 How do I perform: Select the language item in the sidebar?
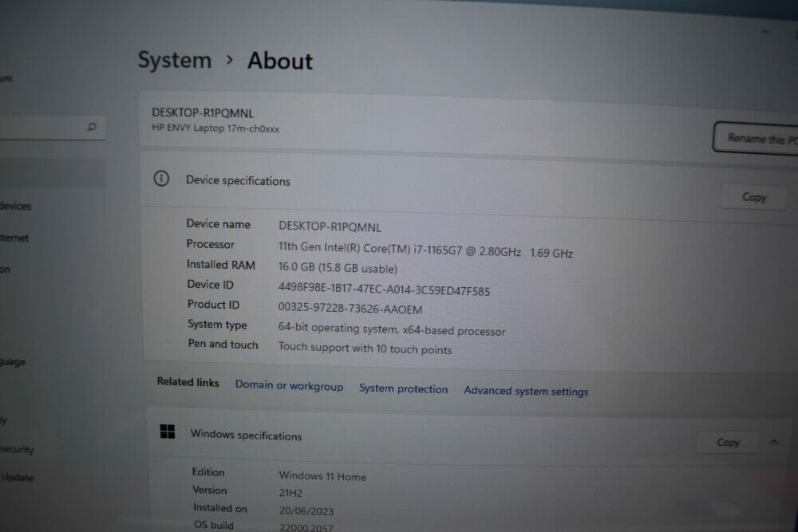[x=12, y=362]
